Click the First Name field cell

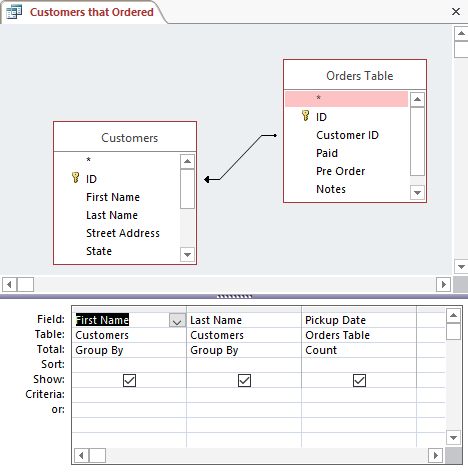[x=129, y=320]
